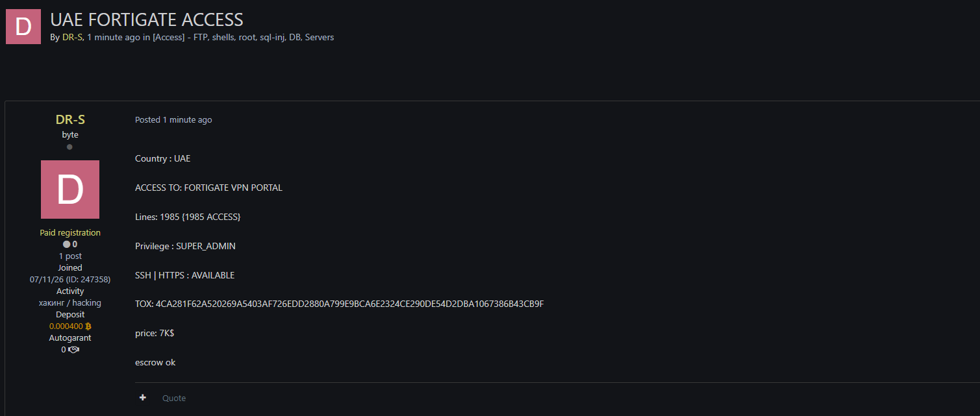Click the grey reputation circle icon beside 0
Image resolution: width=980 pixels, height=416 pixels.
(66, 245)
